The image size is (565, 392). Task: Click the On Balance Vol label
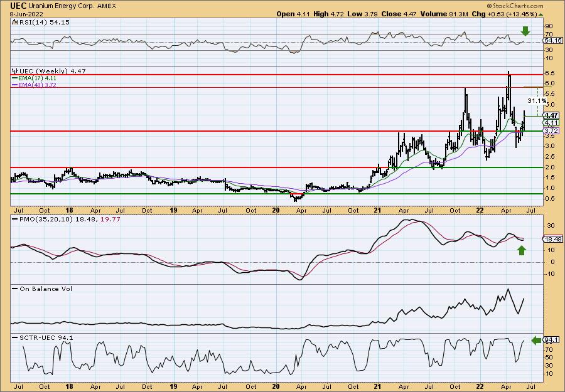tap(46, 289)
